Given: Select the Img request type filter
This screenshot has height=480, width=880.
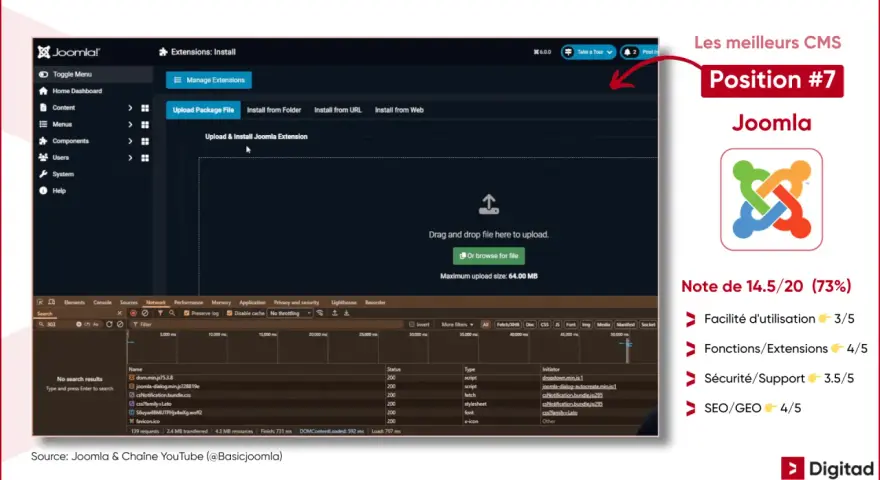Looking at the screenshot, I should pos(586,324).
